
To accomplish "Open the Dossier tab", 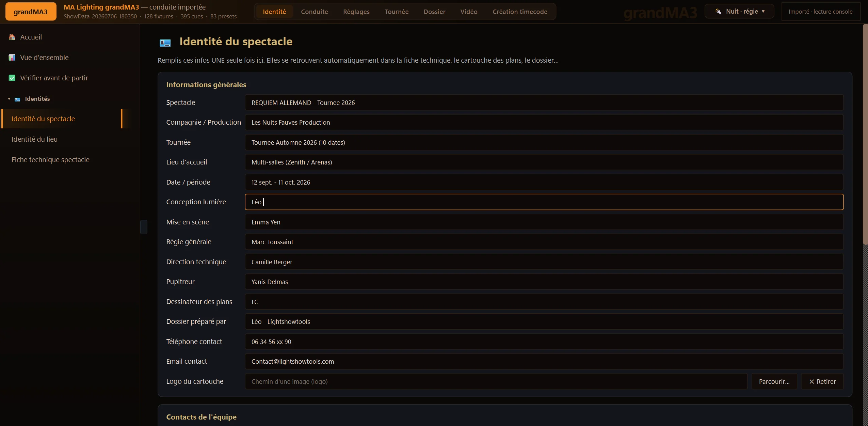I will (x=434, y=12).
